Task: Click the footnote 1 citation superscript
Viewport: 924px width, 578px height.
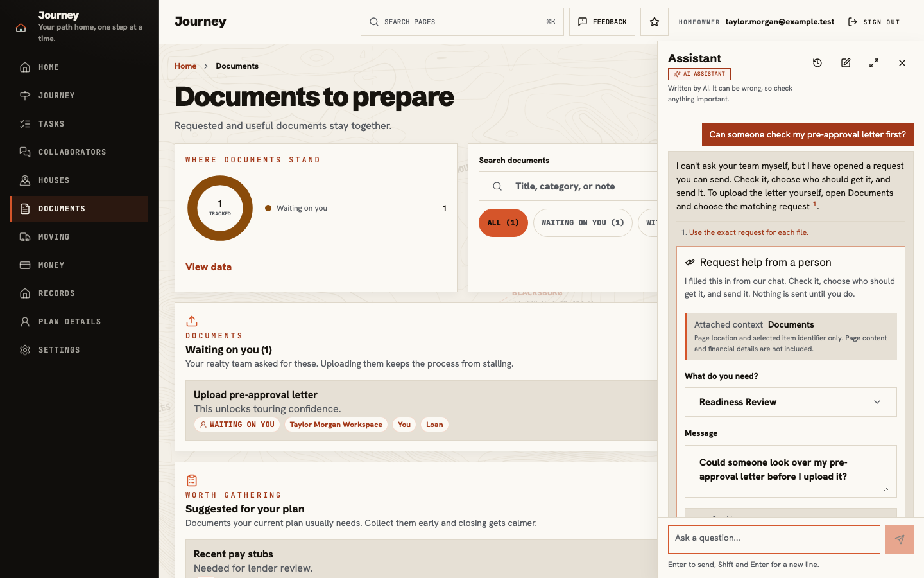Action: click(814, 205)
